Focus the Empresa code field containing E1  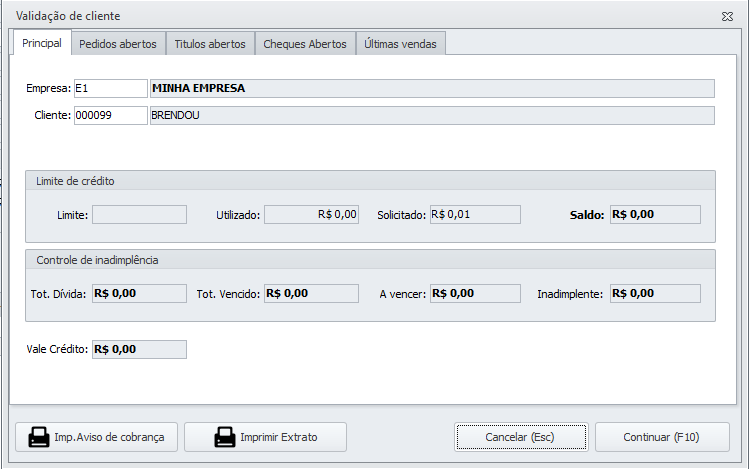tap(110, 88)
